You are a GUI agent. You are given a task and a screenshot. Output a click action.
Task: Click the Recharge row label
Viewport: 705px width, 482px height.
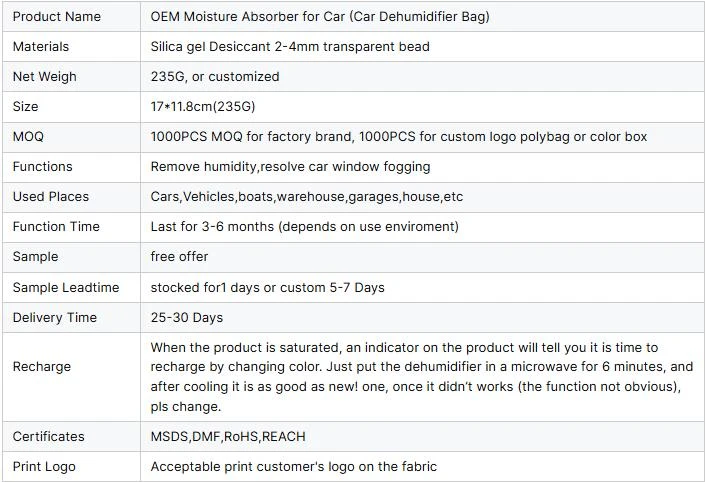42,367
